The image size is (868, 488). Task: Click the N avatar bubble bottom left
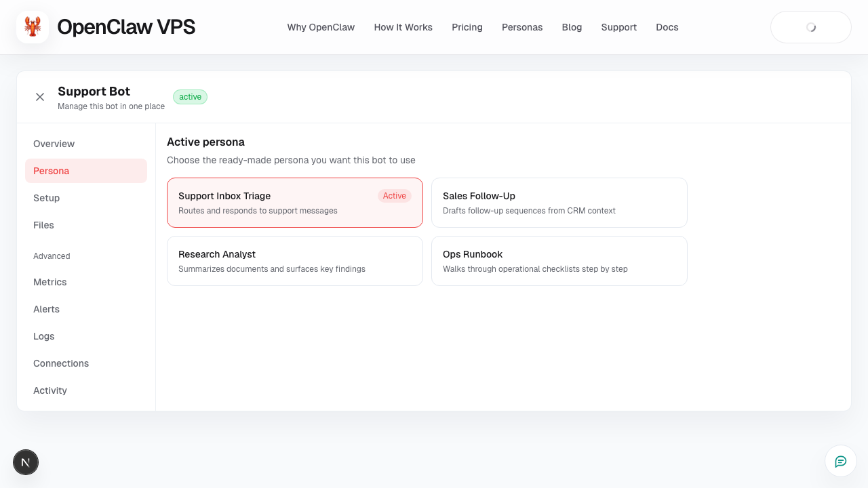(26, 462)
